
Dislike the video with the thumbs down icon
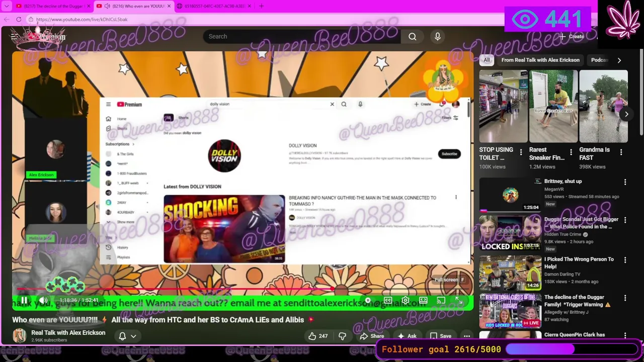coord(343,336)
